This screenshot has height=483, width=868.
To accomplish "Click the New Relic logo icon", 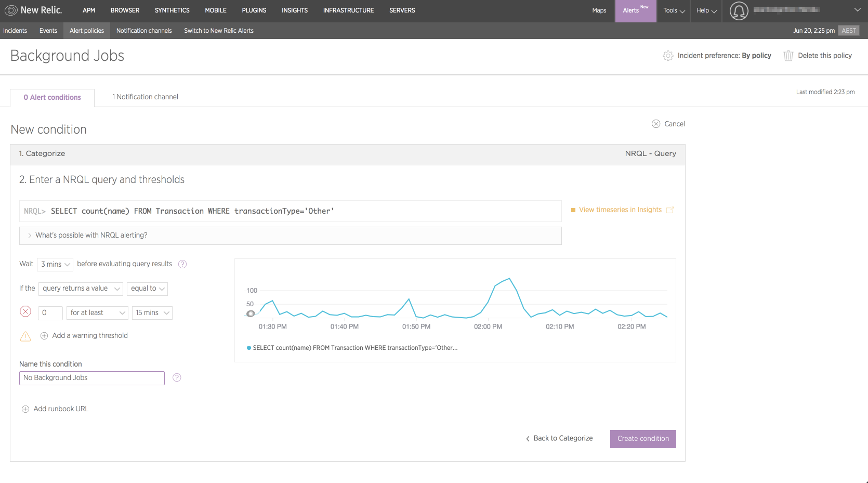I will (x=11, y=10).
